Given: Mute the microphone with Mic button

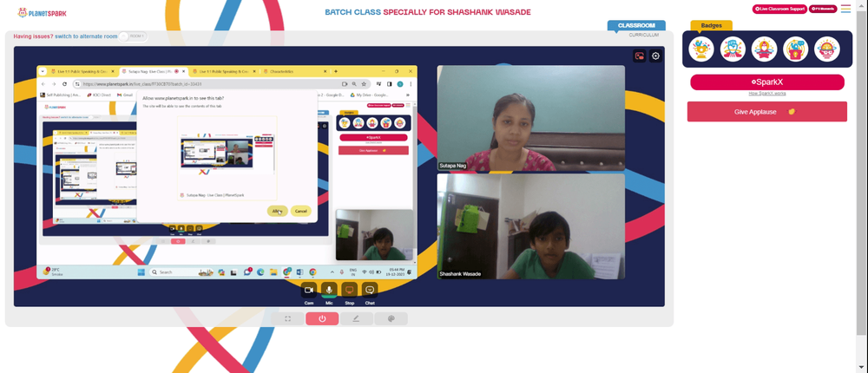Looking at the screenshot, I should point(329,290).
